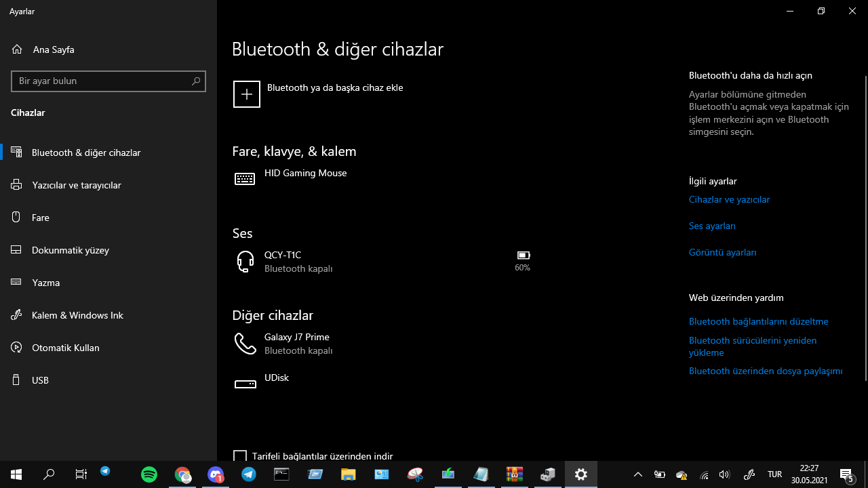
Task: Click the search magnifier in settings search box
Action: [196, 81]
